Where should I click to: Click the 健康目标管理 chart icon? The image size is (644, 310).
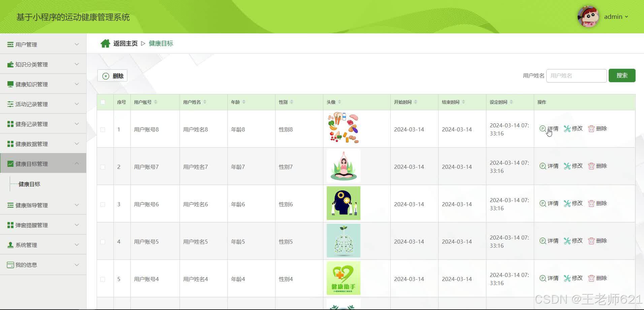point(10,164)
